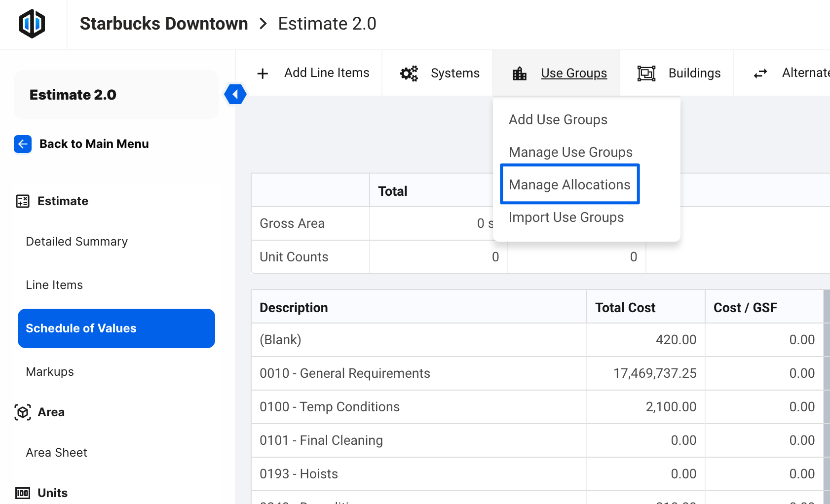Open the Detailed Summary page
830x504 pixels.
coord(76,241)
